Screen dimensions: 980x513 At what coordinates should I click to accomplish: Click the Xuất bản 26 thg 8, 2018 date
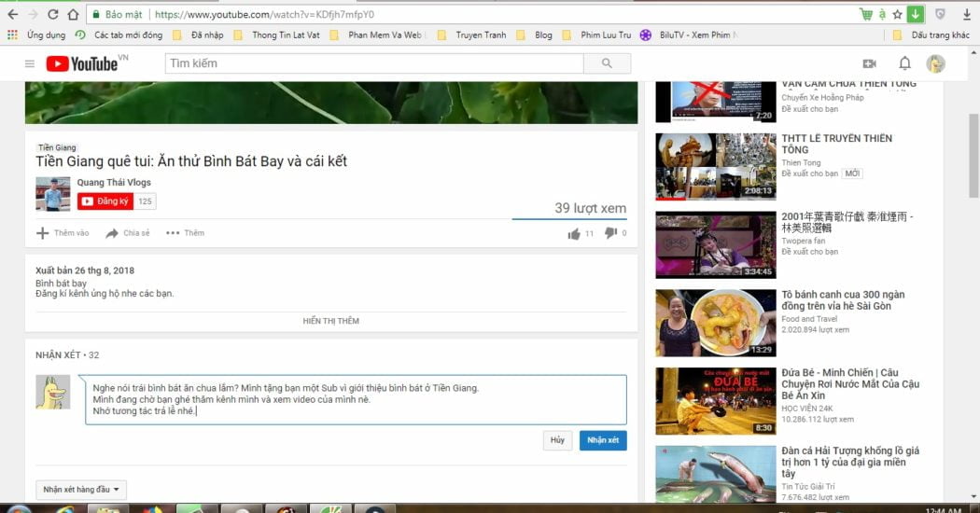[85, 270]
